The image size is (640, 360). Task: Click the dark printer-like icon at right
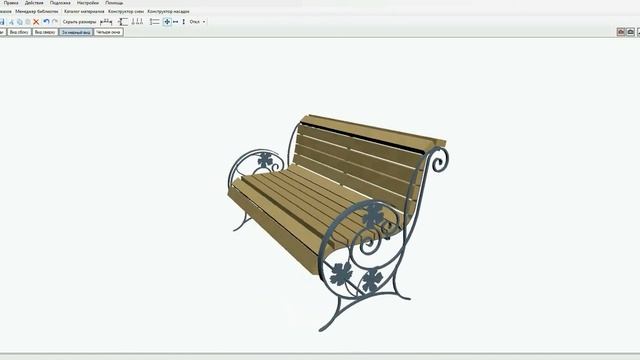point(631,32)
